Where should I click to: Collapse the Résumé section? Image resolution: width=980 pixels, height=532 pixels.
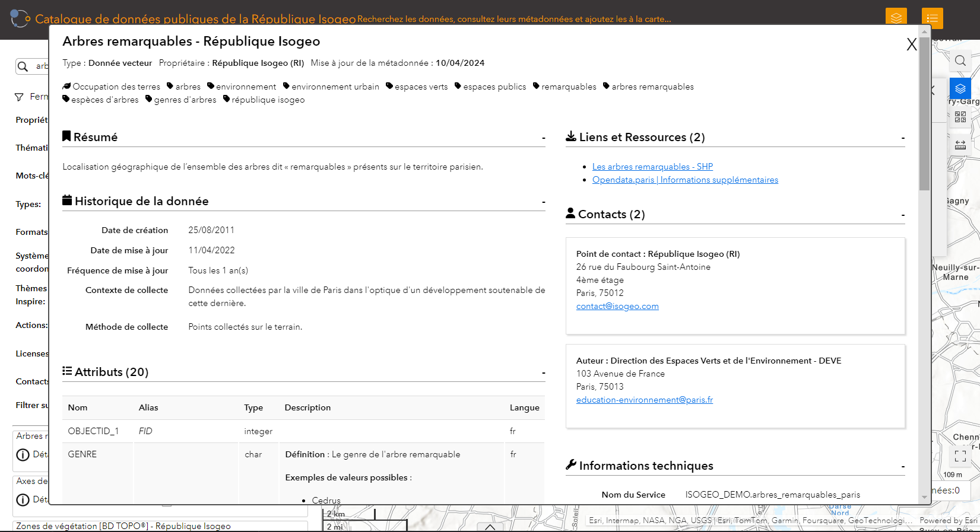coord(543,138)
